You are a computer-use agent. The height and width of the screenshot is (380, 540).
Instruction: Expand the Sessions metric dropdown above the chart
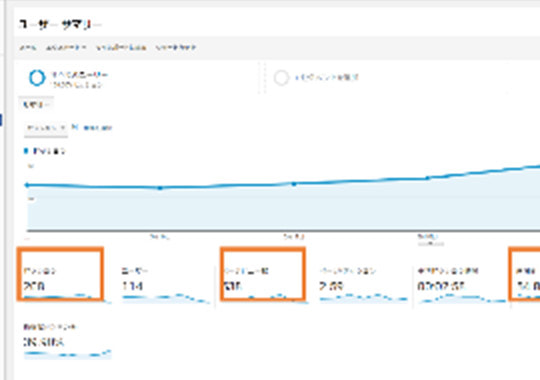[x=46, y=128]
